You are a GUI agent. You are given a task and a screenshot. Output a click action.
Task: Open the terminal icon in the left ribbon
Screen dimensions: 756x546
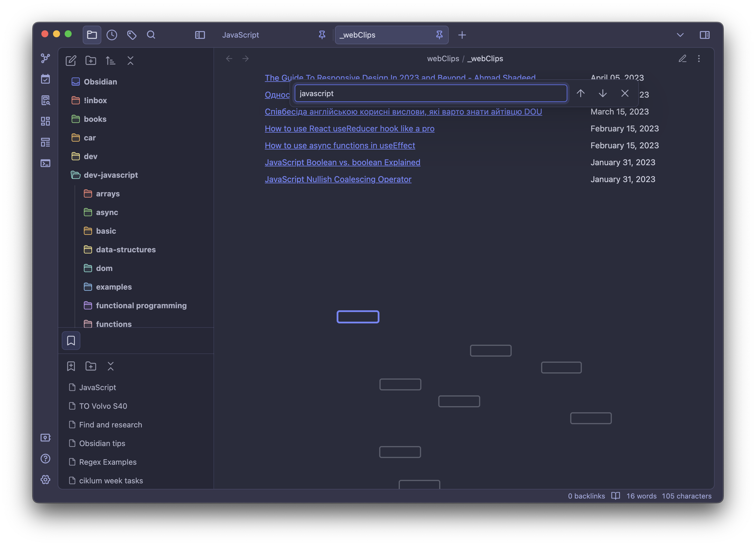(45, 163)
